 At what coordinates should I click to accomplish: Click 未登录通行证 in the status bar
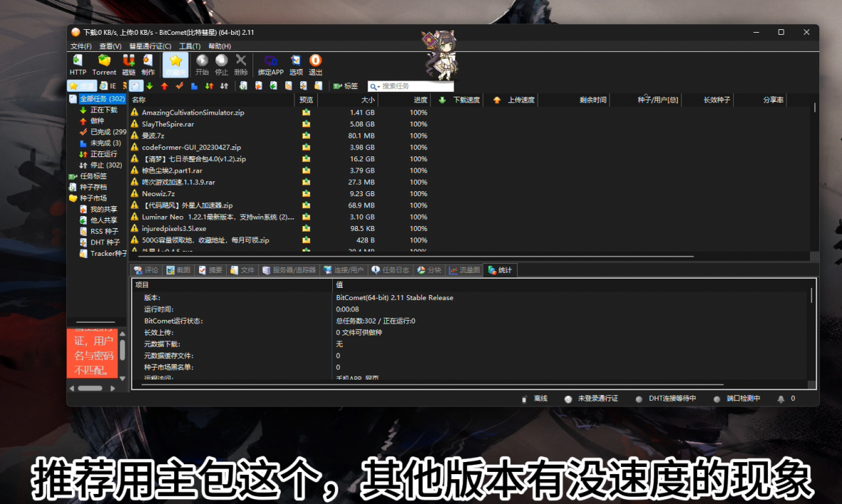(x=592, y=399)
